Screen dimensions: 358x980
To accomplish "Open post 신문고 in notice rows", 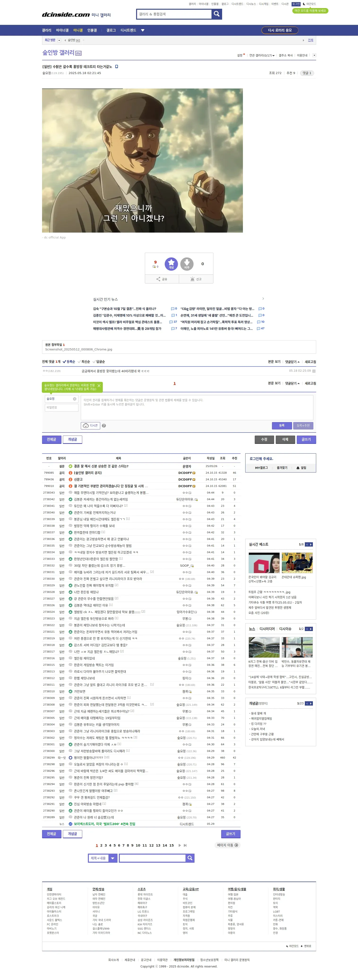I will [78, 479].
